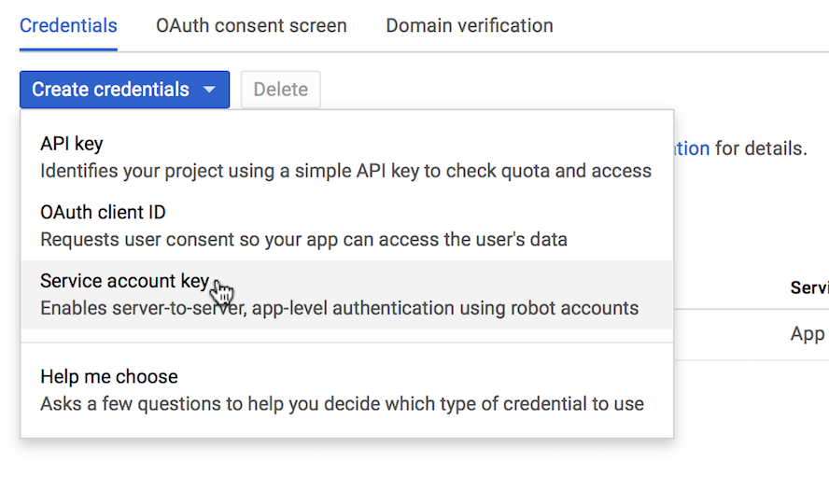
Task: Open the OAuth consent screen tab
Action: 251,26
